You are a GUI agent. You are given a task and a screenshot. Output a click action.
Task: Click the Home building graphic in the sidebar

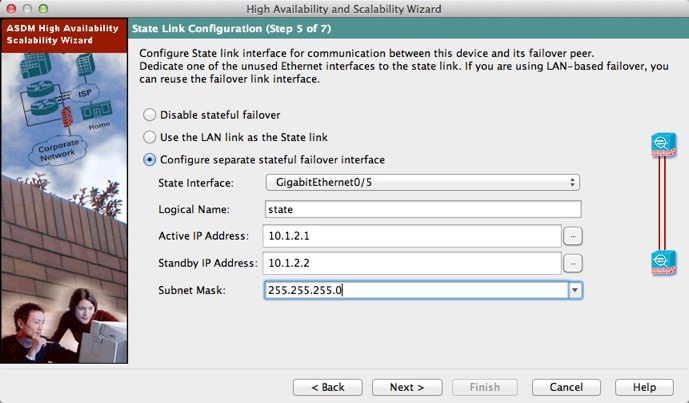click(x=96, y=110)
